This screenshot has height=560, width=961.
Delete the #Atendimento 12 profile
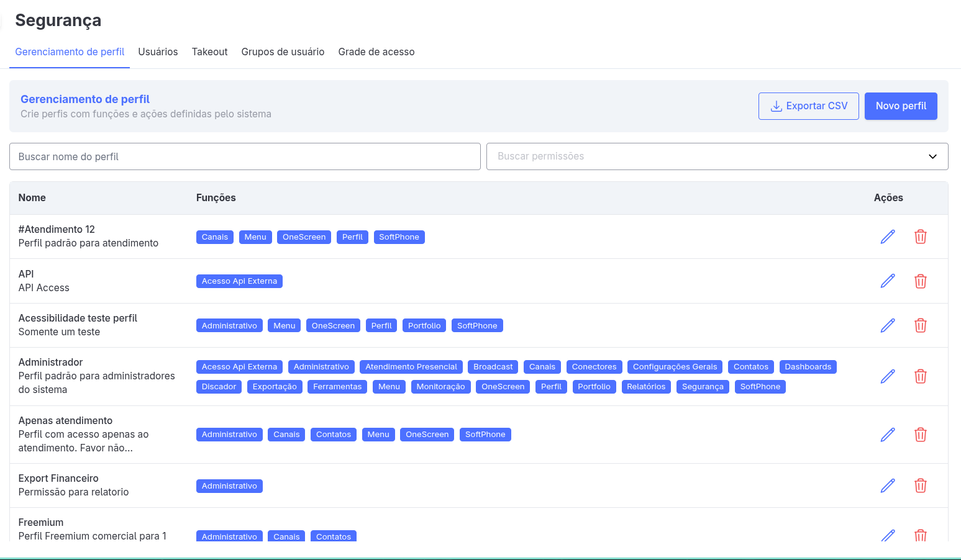point(920,237)
